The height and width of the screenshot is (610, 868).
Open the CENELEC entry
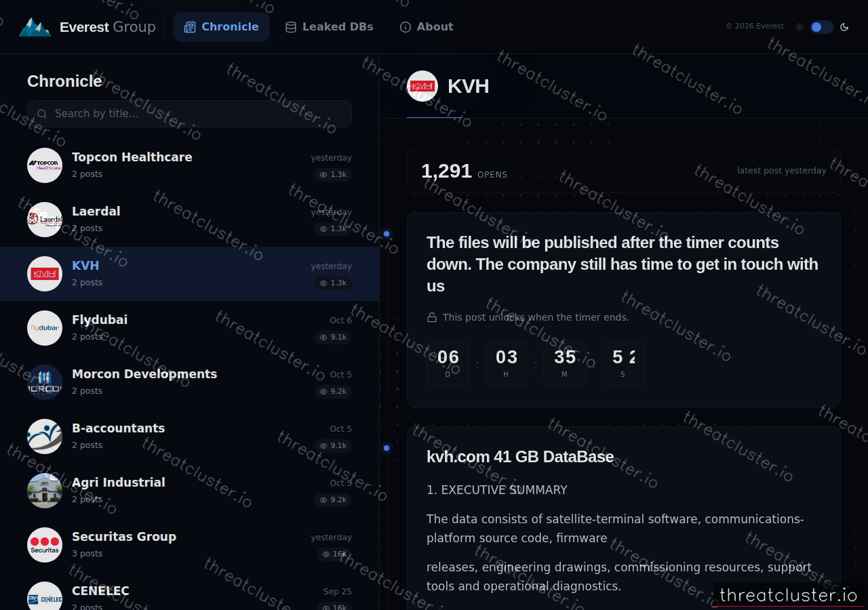(189, 591)
